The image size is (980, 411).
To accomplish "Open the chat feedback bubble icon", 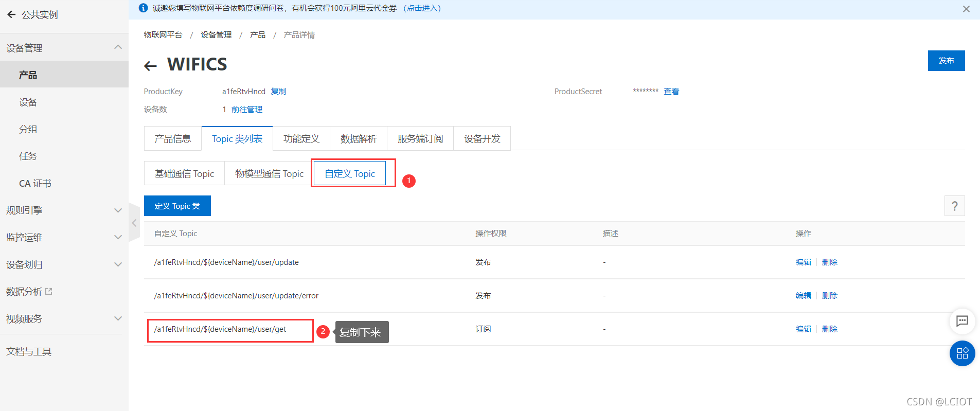I will click(962, 321).
